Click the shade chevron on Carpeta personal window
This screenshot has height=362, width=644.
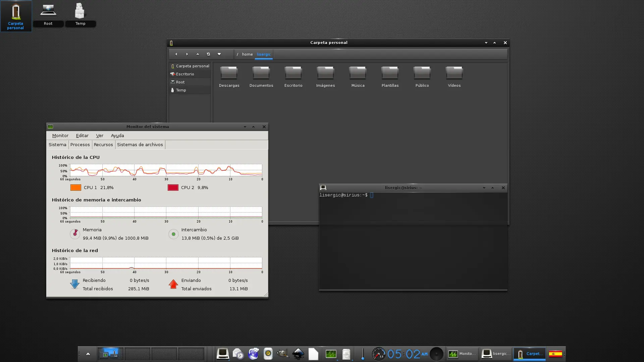click(486, 43)
